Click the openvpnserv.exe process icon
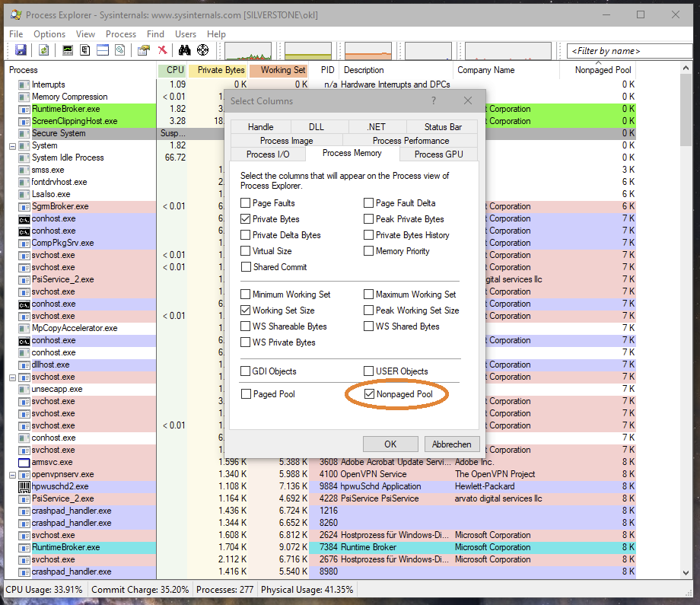The image size is (700, 605). pos(24,475)
